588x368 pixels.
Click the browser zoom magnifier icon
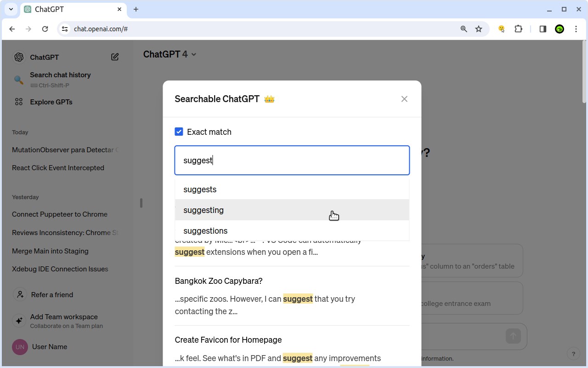[464, 29]
